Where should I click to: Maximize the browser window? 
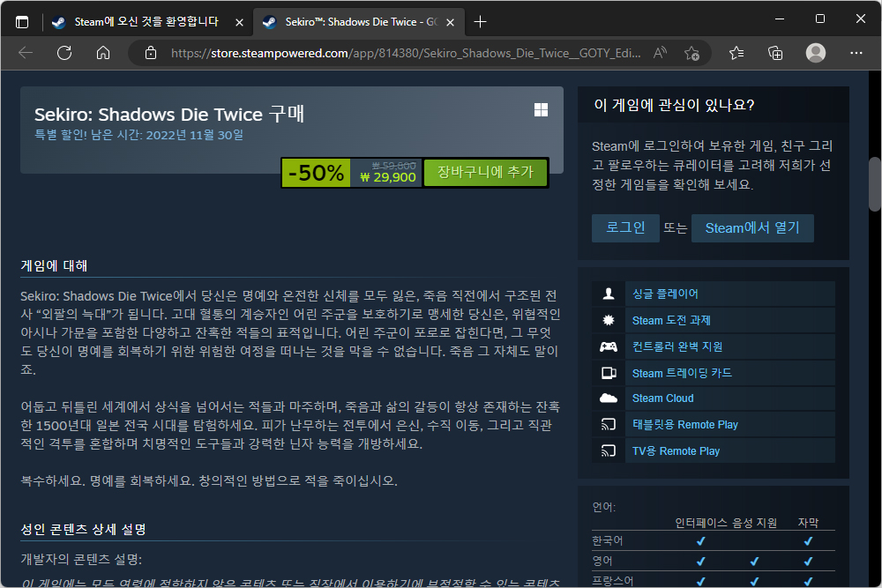tap(820, 19)
